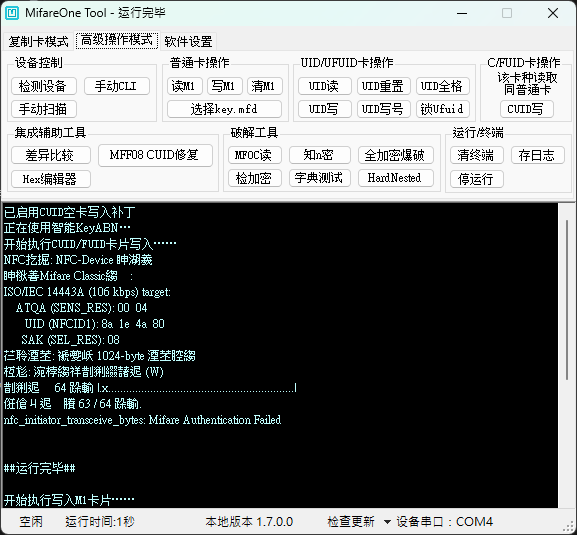577x535 pixels.
Task: Click the UID读 button
Action: pyautogui.click(x=324, y=86)
